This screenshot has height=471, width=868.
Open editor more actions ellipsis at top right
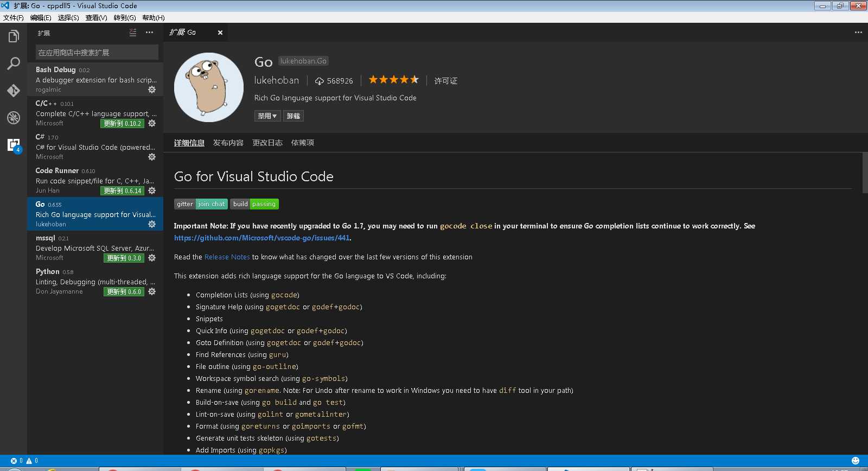[858, 33]
